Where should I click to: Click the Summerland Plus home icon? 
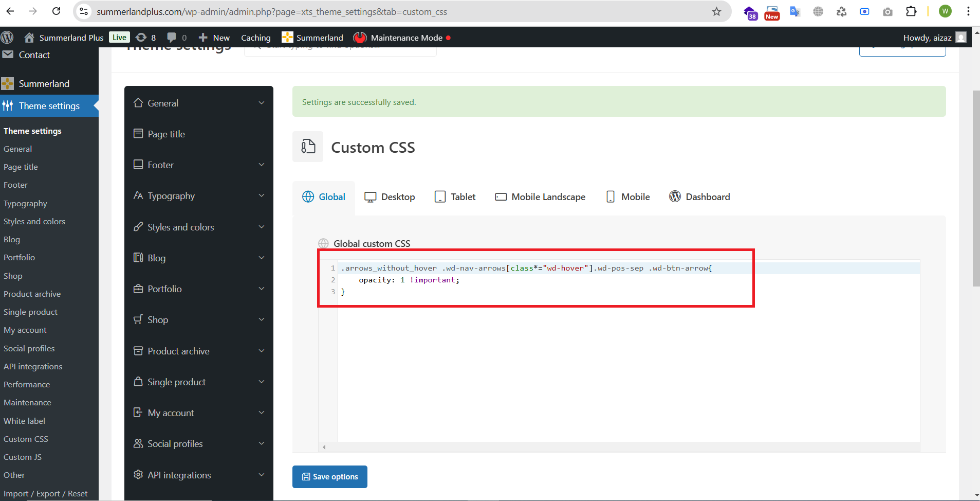pos(29,38)
